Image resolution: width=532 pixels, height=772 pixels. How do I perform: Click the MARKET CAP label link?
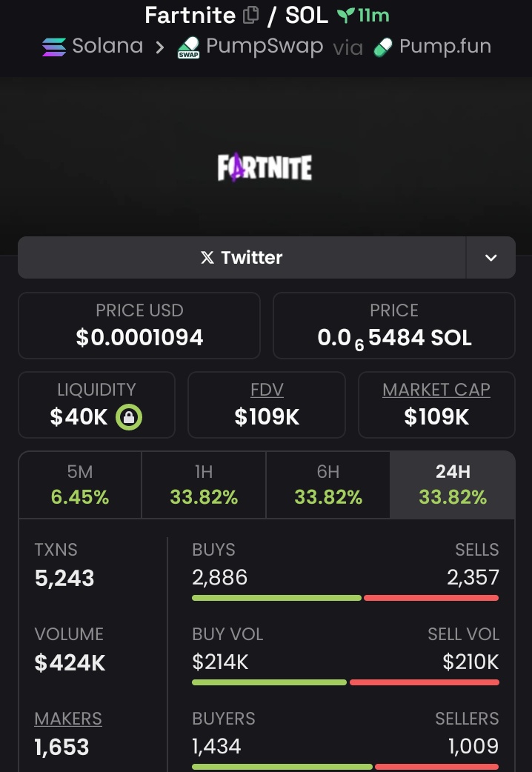(436, 390)
